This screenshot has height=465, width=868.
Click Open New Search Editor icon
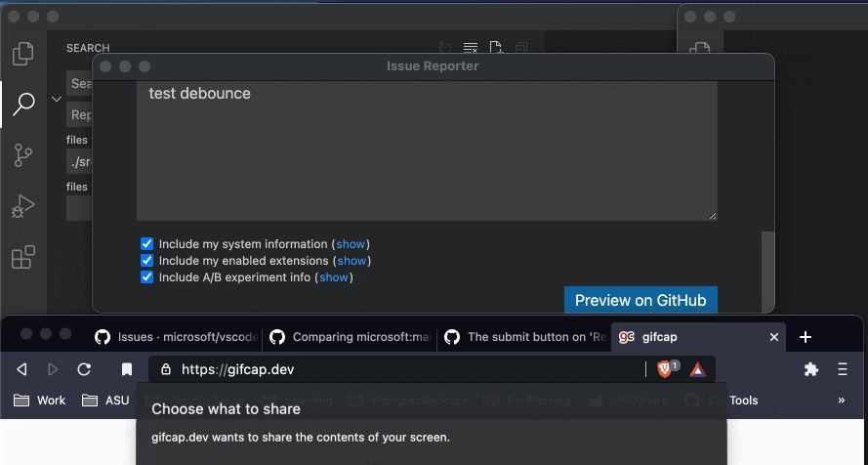pyautogui.click(x=496, y=48)
